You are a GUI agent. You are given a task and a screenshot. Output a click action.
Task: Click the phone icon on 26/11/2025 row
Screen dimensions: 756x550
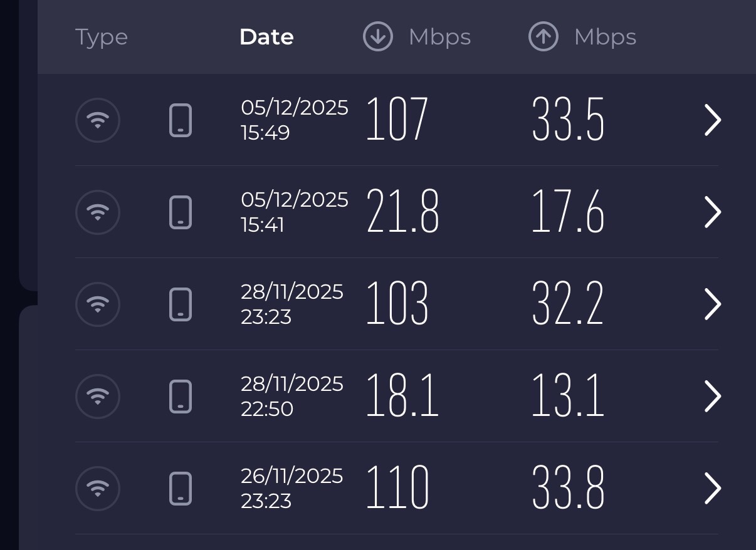pos(181,489)
